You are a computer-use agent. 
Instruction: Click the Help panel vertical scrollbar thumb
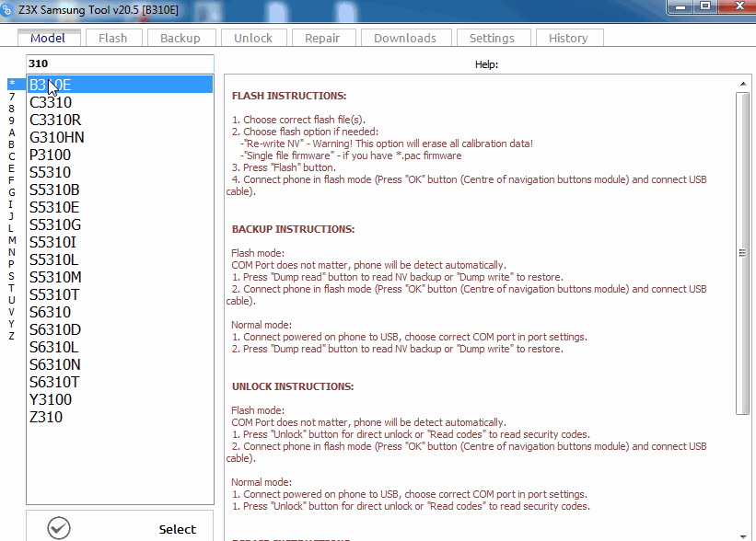pos(743,253)
